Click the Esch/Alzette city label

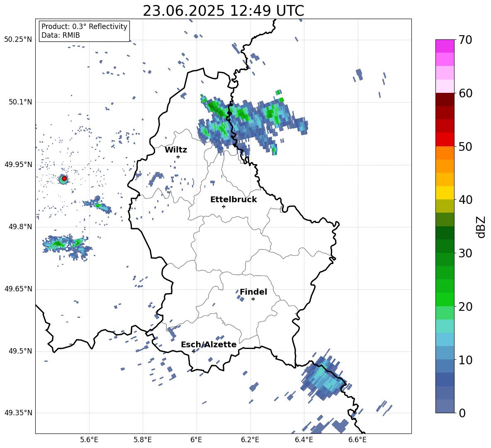209,344
